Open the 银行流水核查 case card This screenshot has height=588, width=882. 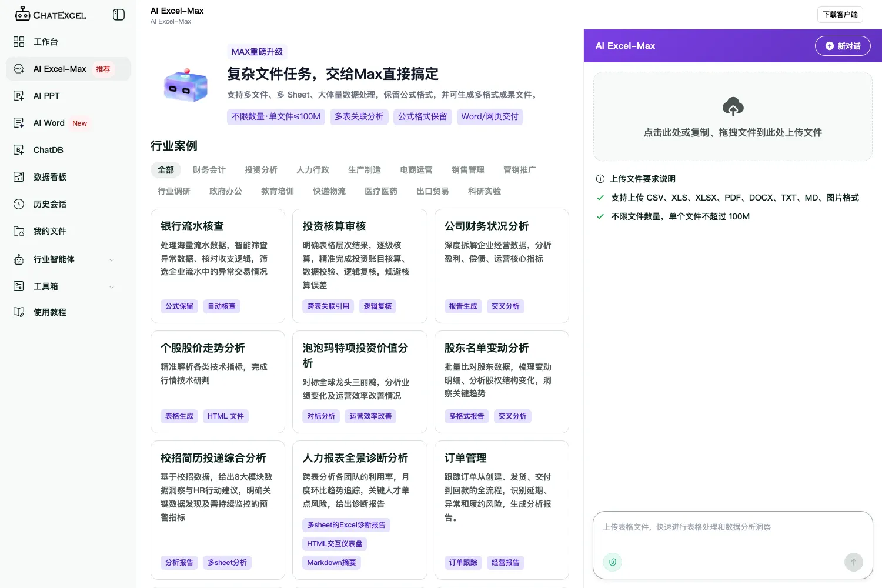point(218,266)
